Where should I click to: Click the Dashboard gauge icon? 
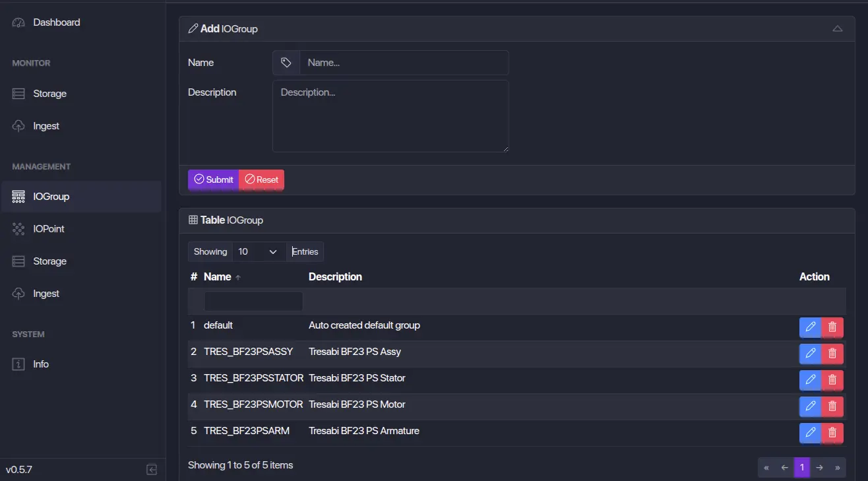tap(18, 22)
